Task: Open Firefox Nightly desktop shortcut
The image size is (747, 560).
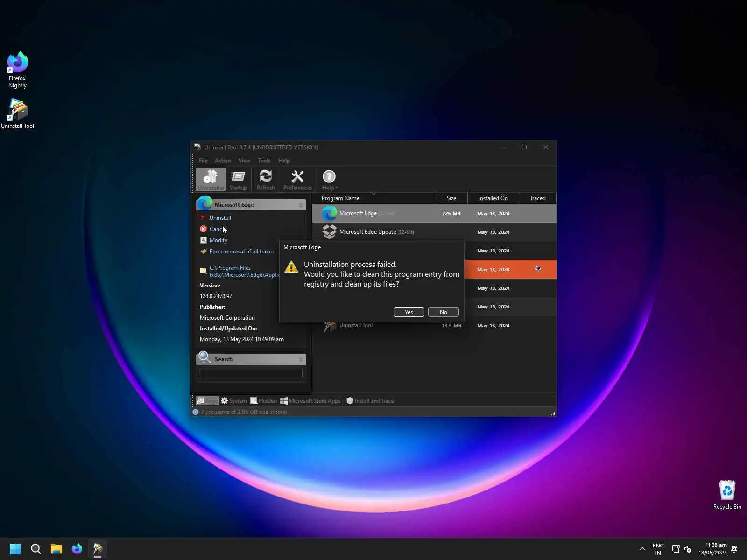Action: 17,70
